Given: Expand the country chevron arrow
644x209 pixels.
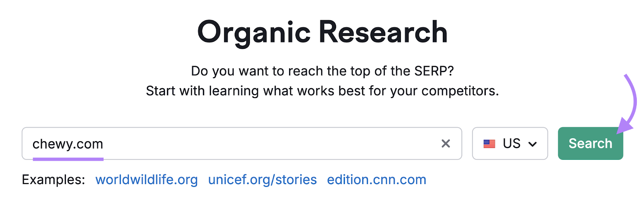Looking at the screenshot, I should click(533, 144).
